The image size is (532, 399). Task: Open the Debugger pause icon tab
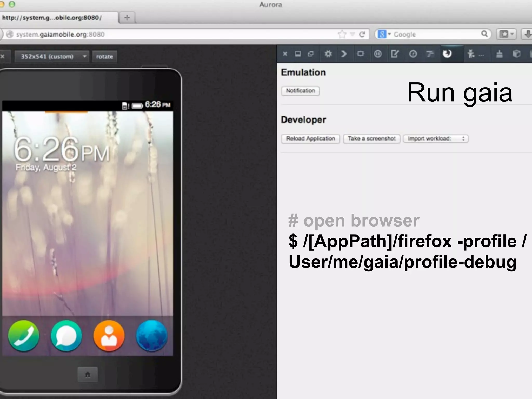[378, 54]
